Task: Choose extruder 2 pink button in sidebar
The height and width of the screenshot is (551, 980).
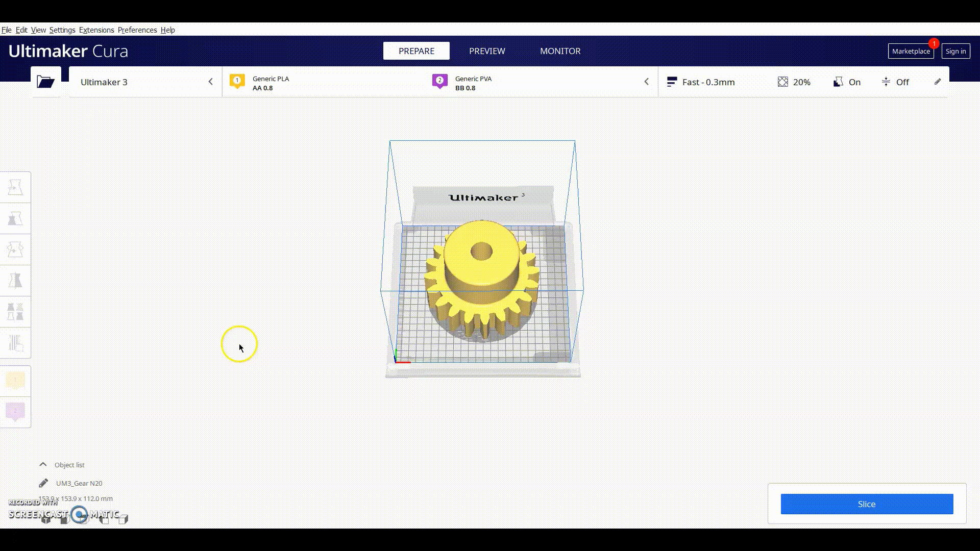Action: point(15,412)
